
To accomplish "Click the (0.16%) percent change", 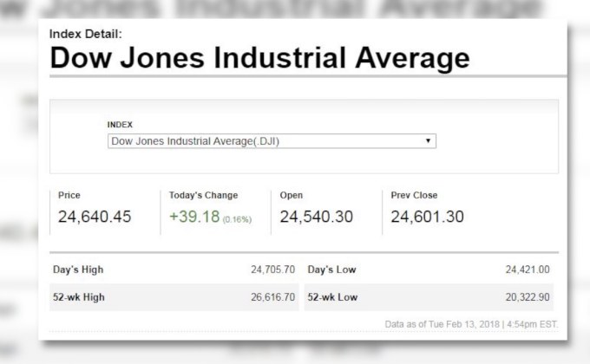I will pyautogui.click(x=237, y=219).
